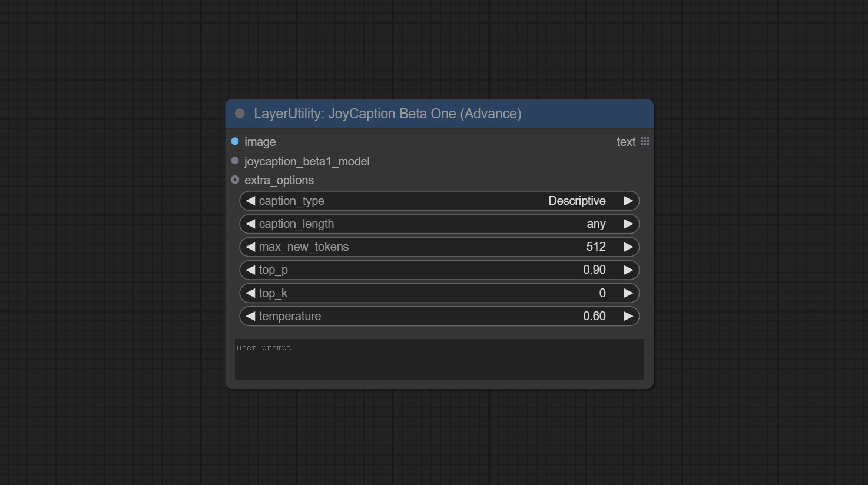Click into the user_prompt text field
Screen dimensions: 868x485
pos(439,359)
